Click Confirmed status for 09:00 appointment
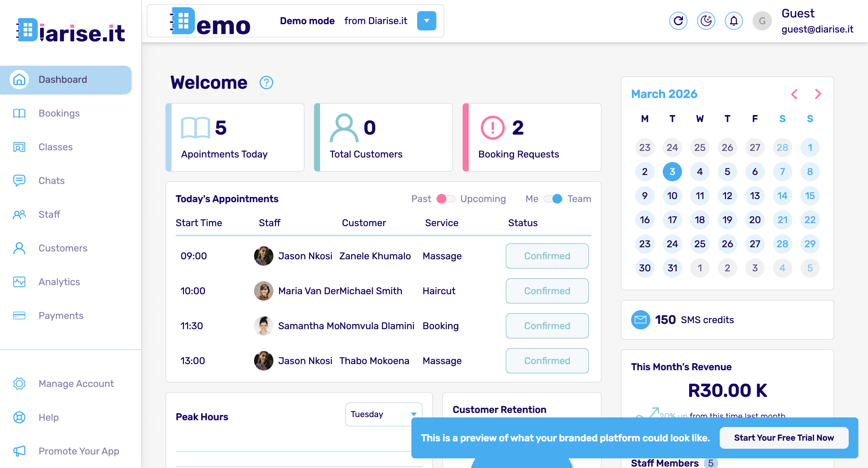Screen dimensions: 868x468 [x=547, y=256]
